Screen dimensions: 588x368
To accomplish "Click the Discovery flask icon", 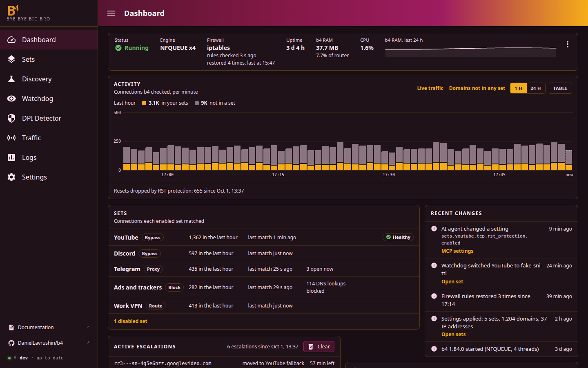I will [11, 79].
